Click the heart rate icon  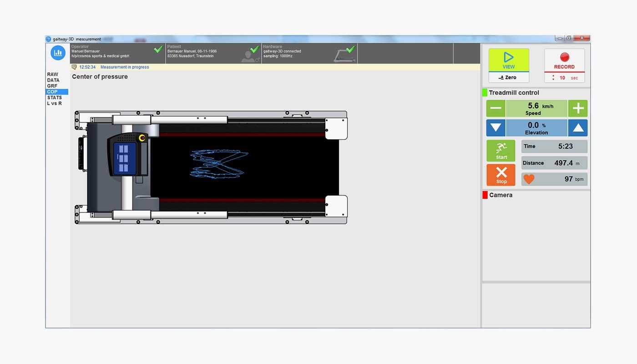(x=529, y=179)
